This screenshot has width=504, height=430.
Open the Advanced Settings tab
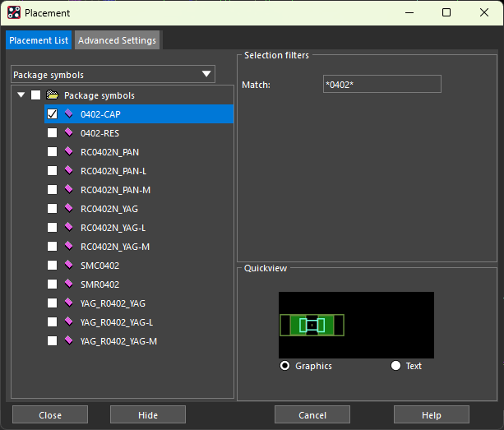[117, 40]
